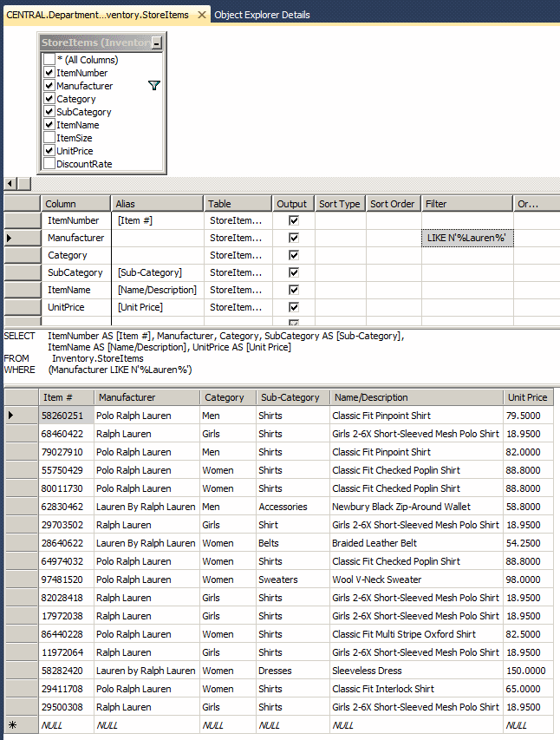This screenshot has width=560, height=740.
Task: Click the Sweaters sub-category cell
Action: [x=293, y=580]
